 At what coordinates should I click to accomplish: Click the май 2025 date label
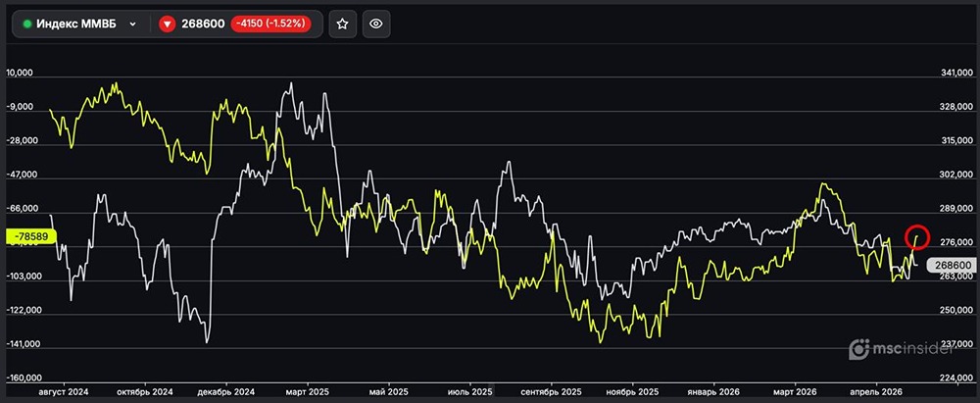pyautogui.click(x=389, y=391)
